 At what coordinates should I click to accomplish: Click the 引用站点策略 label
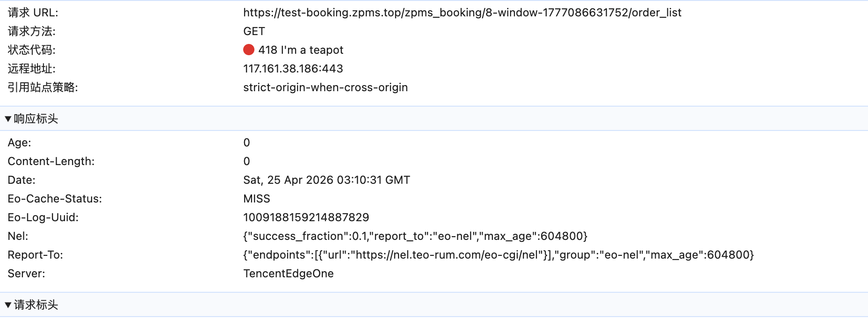(43, 87)
